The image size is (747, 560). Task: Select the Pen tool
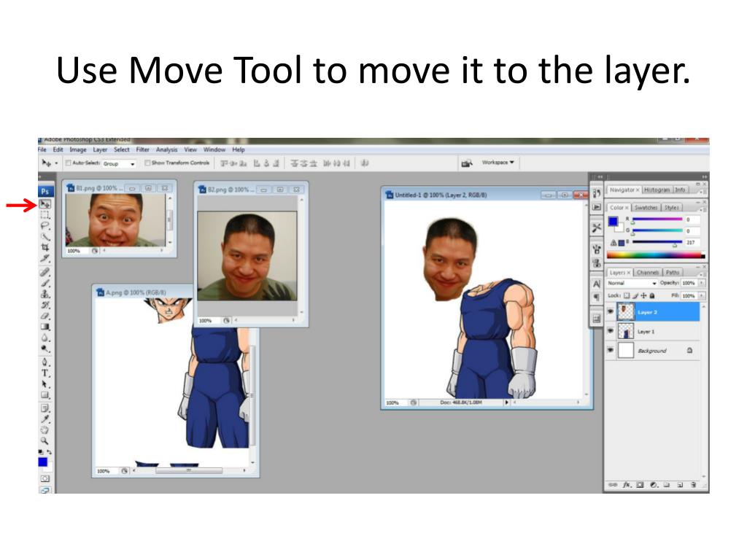(44, 362)
